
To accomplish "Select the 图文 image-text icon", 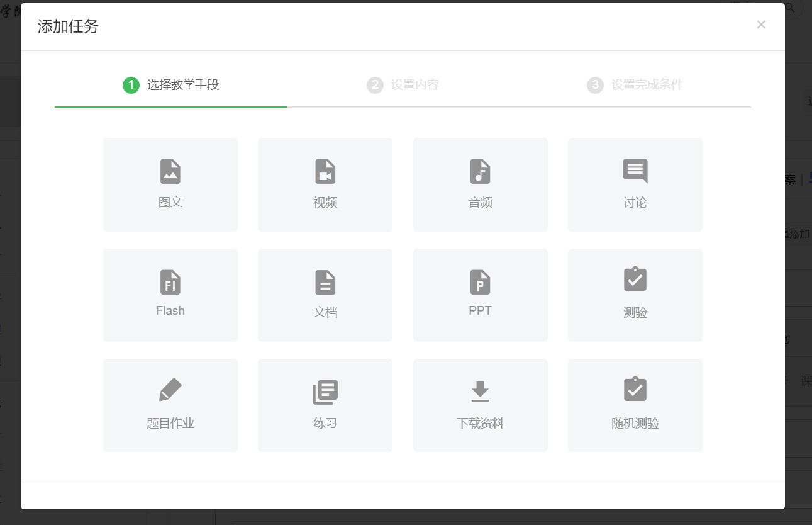I will [x=170, y=171].
